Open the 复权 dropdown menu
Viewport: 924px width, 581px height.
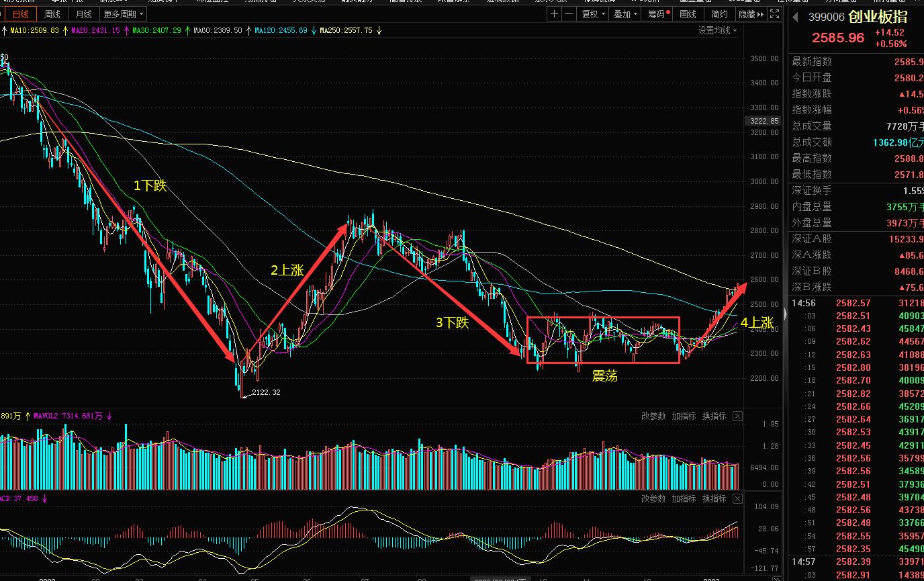click(x=593, y=14)
